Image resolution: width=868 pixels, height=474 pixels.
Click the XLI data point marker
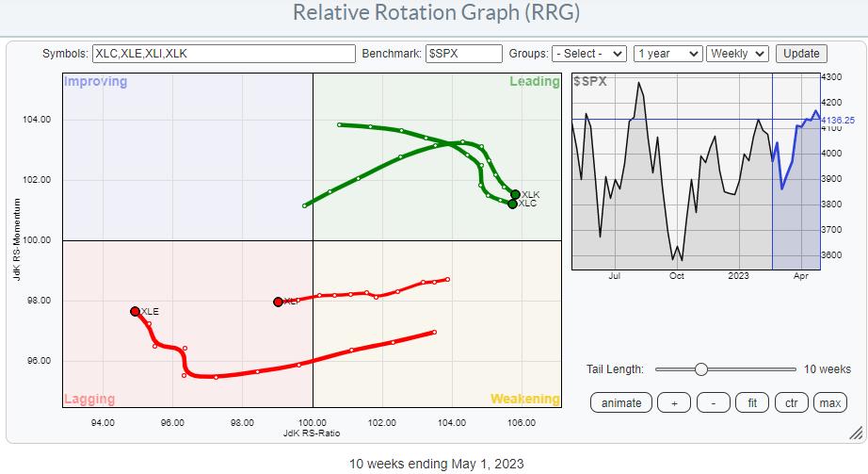(x=278, y=302)
